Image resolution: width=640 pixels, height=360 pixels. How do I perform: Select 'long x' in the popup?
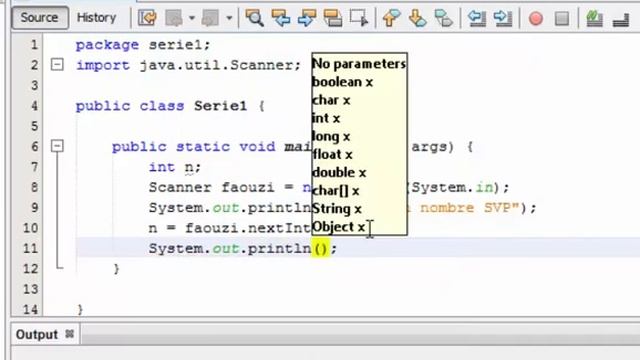(x=331, y=136)
